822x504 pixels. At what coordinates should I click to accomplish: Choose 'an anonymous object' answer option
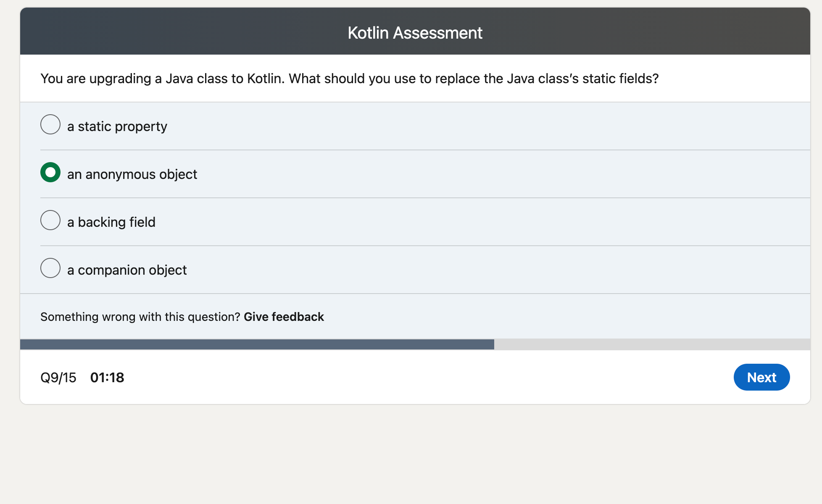tap(50, 172)
